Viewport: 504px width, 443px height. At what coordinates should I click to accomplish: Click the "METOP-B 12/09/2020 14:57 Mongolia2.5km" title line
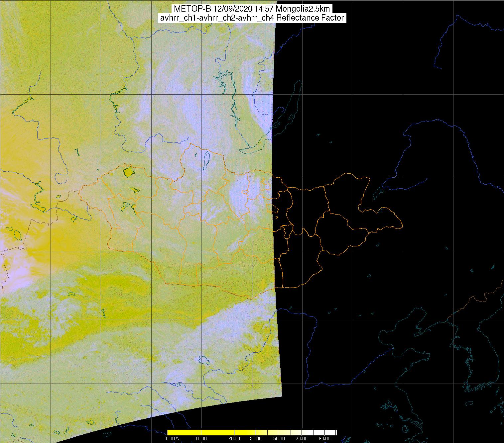pos(252,9)
